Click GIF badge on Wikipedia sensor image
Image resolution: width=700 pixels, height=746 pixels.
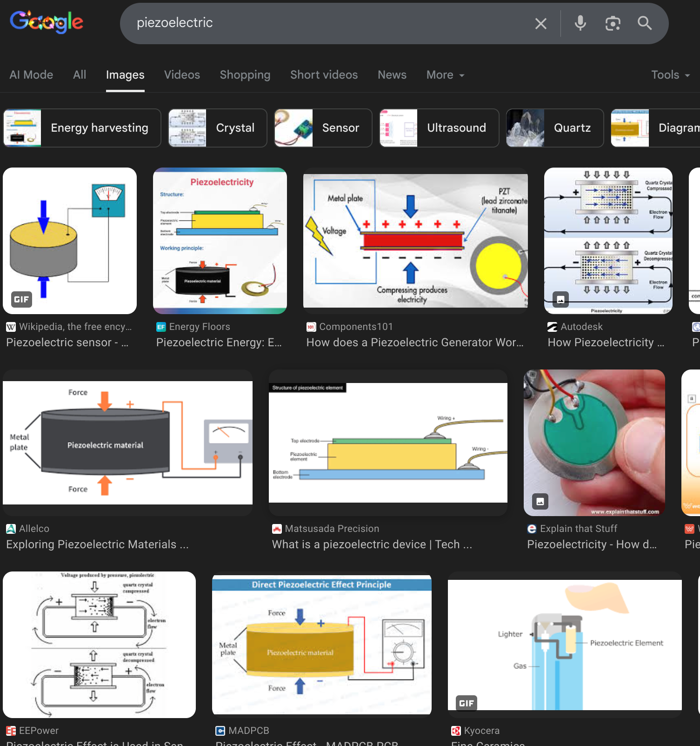point(21,299)
